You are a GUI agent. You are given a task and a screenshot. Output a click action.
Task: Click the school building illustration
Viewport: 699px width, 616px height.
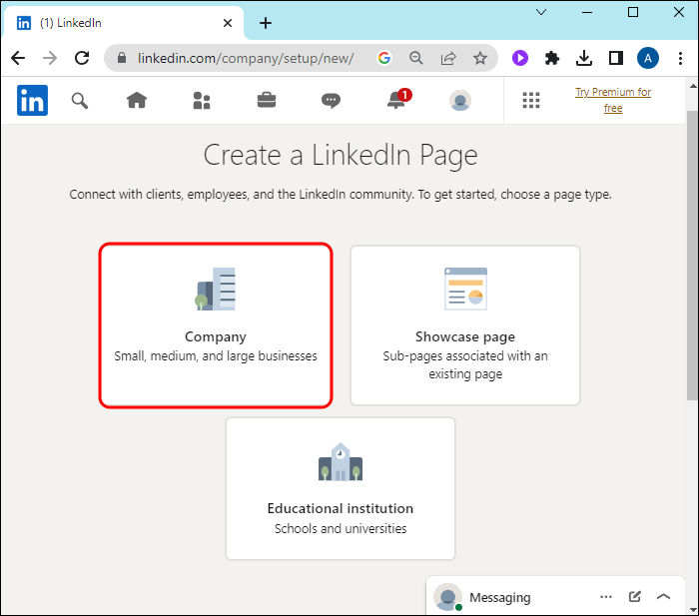click(x=341, y=462)
